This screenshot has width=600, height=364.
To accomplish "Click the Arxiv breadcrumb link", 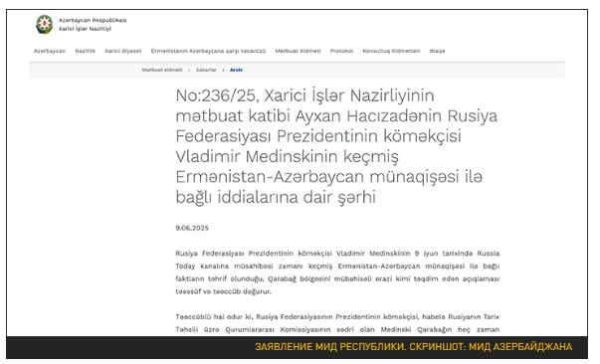I will [236, 70].
